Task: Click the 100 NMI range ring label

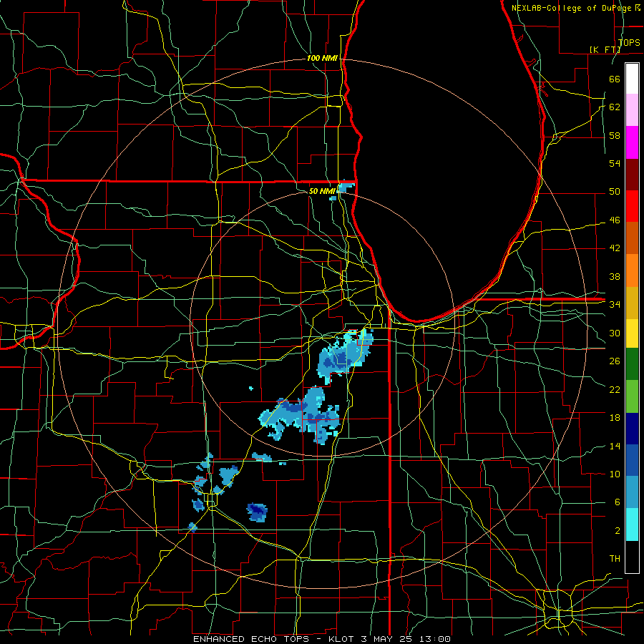Action: [322, 58]
